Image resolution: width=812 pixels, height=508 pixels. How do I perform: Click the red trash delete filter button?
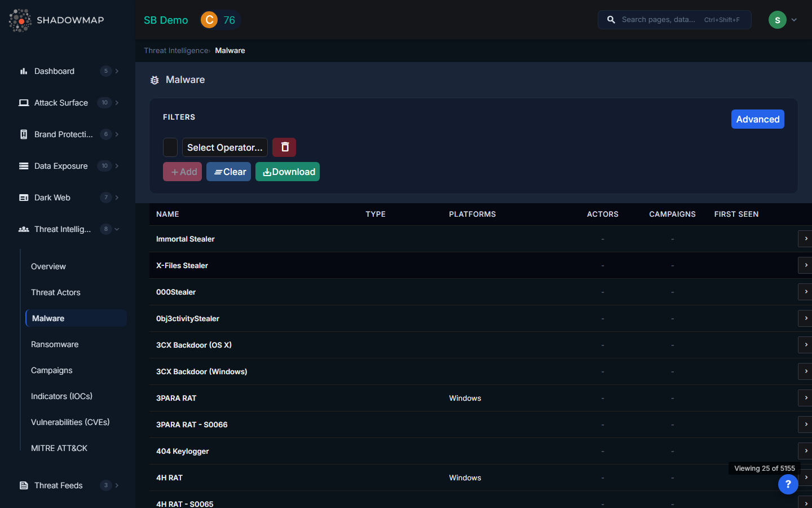pyautogui.click(x=284, y=147)
